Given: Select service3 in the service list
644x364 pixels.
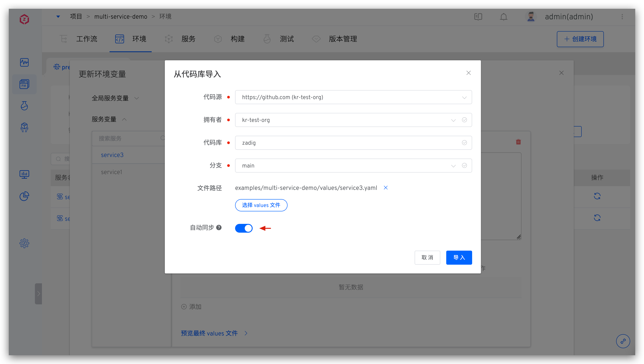Looking at the screenshot, I should click(x=112, y=155).
